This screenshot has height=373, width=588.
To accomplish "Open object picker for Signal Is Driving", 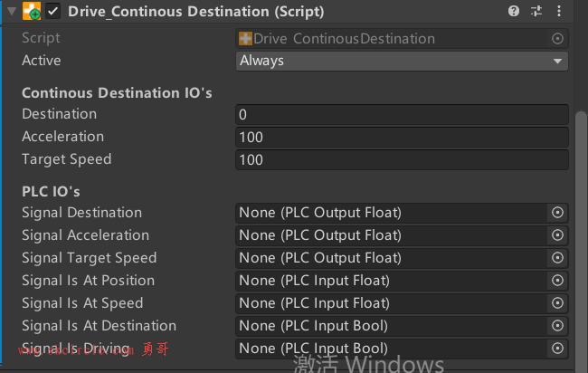I will (x=557, y=349).
